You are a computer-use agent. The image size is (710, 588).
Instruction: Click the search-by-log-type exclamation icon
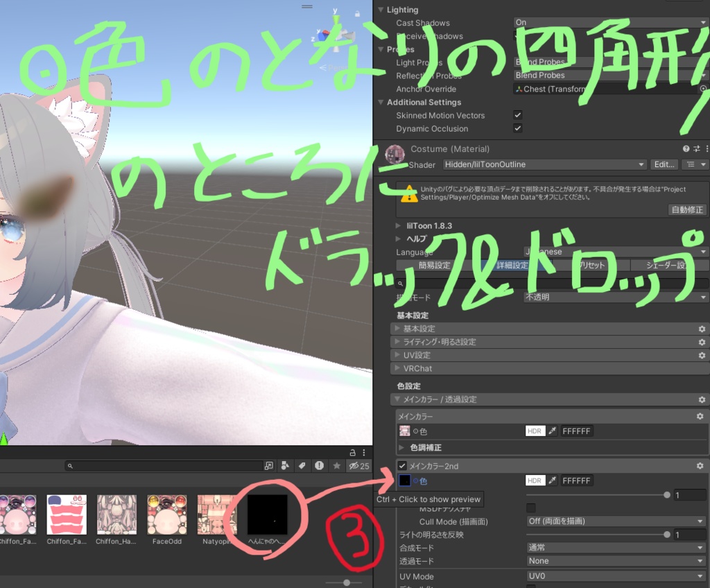point(319,466)
